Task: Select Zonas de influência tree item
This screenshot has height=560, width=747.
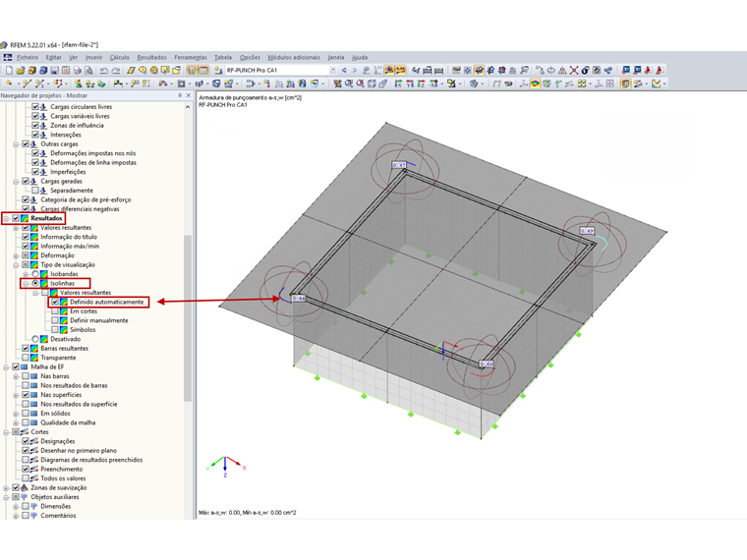Action: (x=77, y=125)
